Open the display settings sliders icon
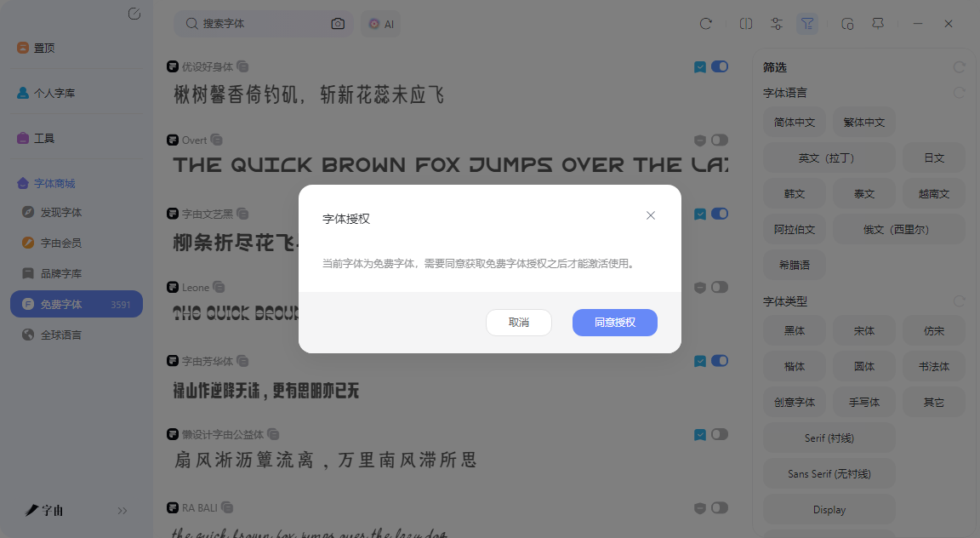 tap(776, 24)
